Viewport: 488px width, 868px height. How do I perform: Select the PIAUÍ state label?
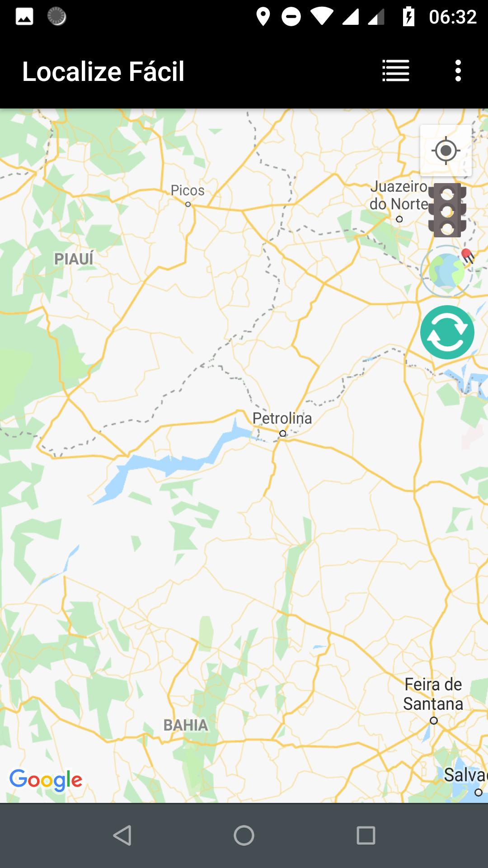click(x=74, y=259)
